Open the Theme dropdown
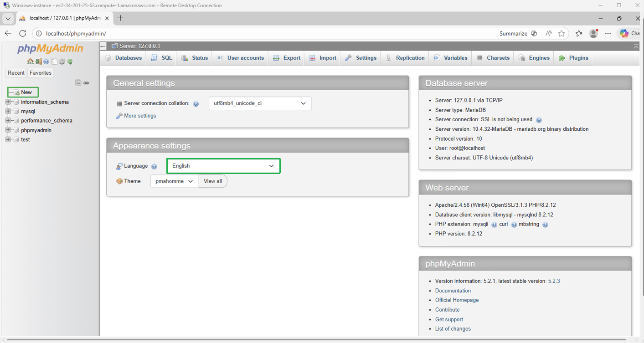This screenshot has height=343, width=644. click(174, 181)
